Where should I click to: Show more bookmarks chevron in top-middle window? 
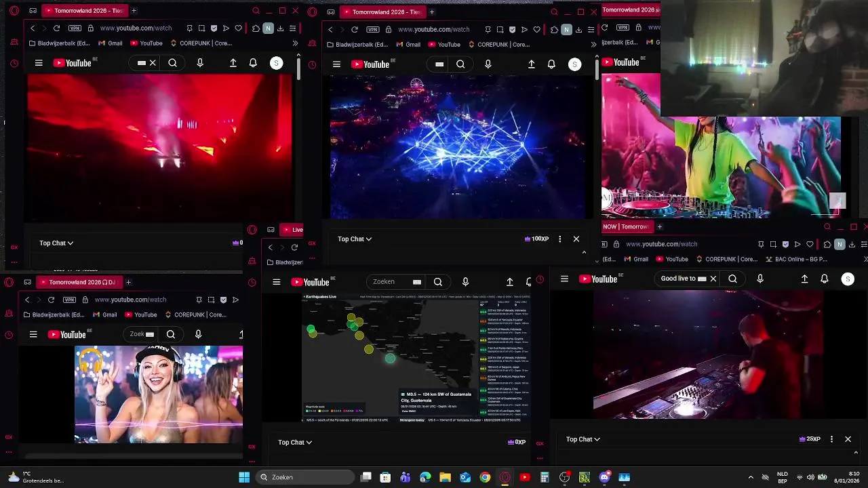point(594,45)
